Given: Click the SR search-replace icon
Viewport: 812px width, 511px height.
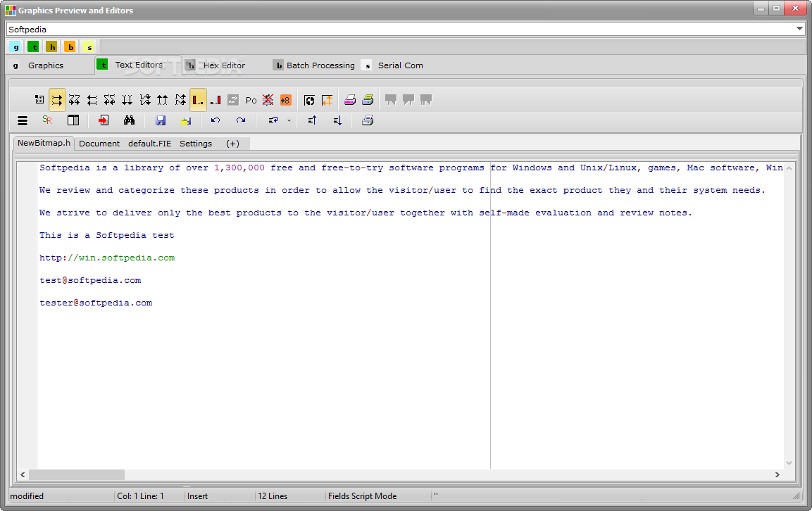Looking at the screenshot, I should (47, 120).
